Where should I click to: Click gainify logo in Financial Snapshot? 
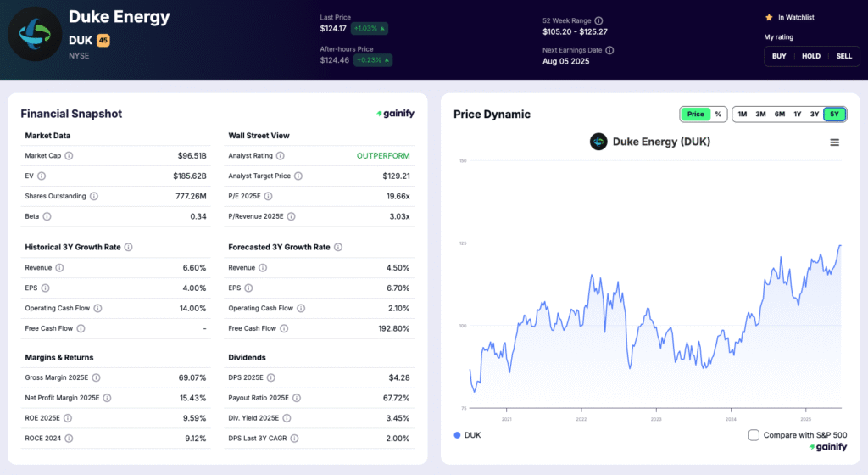click(x=395, y=114)
